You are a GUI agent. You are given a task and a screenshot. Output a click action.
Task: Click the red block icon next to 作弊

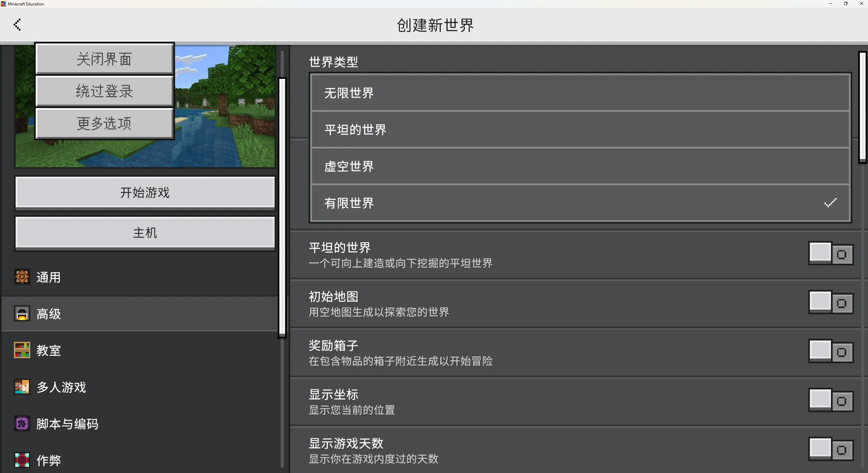click(22, 460)
